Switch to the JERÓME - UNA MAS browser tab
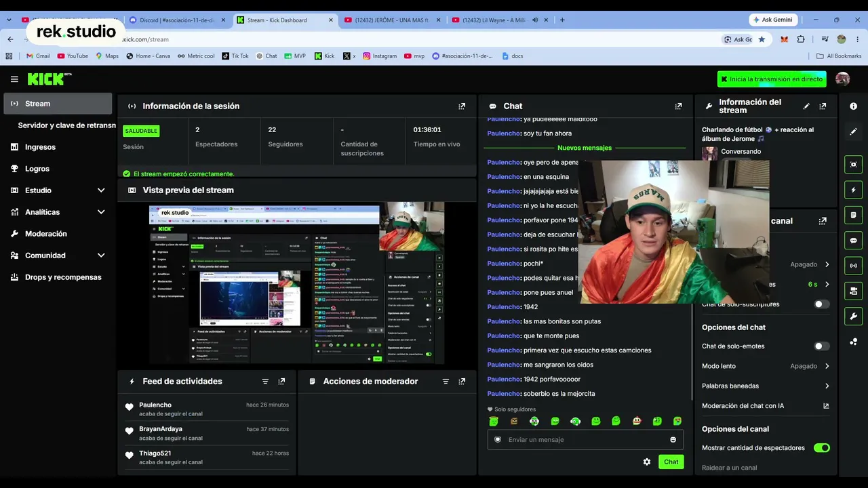 [391, 20]
